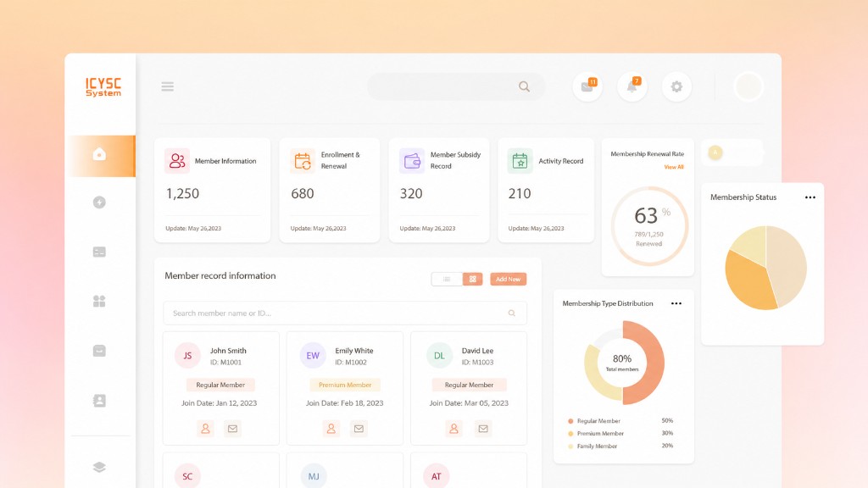Click the 63% renewal rate progress ring
Viewport: 868px width, 488px height.
tap(648, 226)
